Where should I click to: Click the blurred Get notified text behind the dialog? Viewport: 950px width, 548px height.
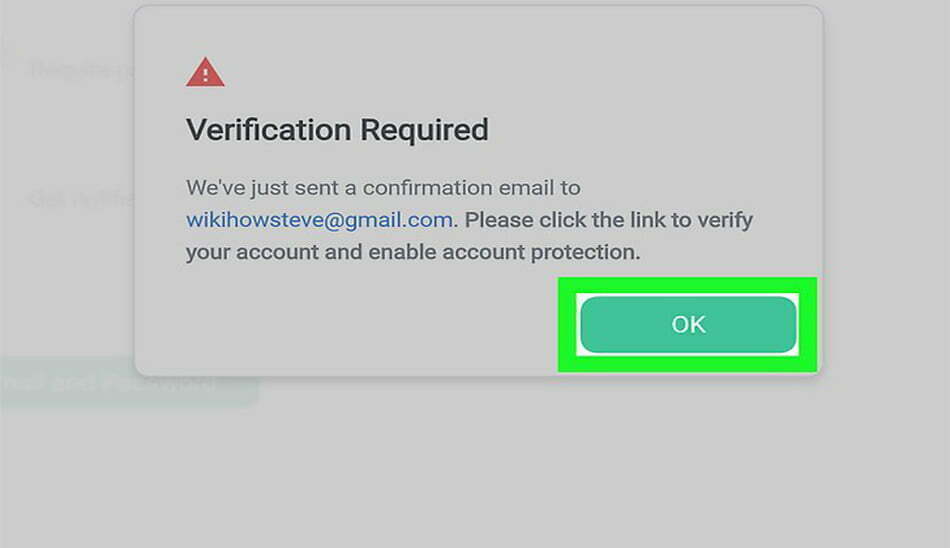[82, 199]
